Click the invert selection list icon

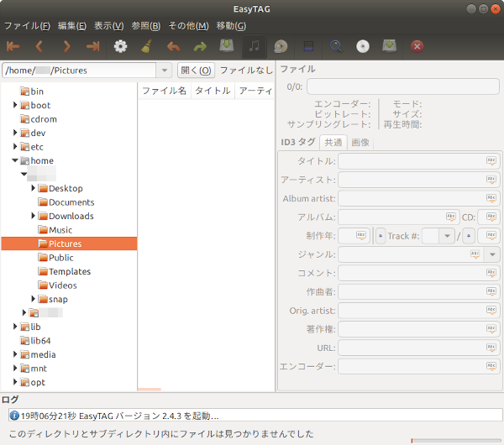(x=308, y=46)
